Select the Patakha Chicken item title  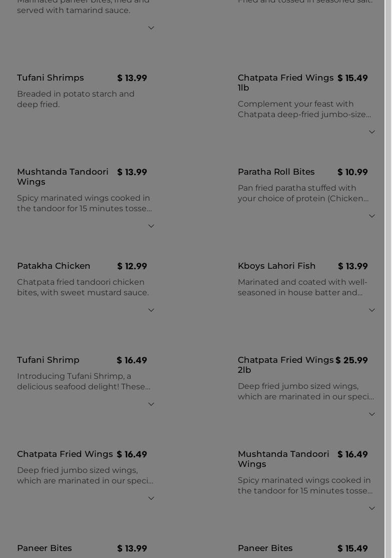point(54,266)
